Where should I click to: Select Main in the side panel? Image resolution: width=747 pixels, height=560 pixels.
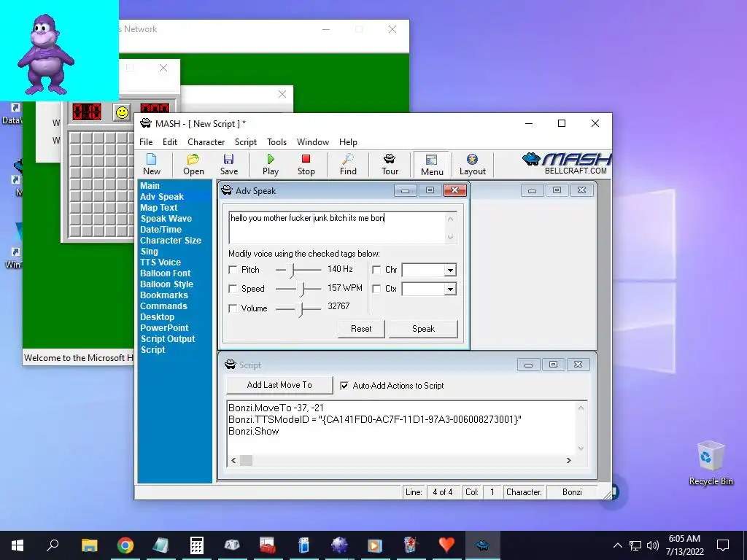coord(150,186)
